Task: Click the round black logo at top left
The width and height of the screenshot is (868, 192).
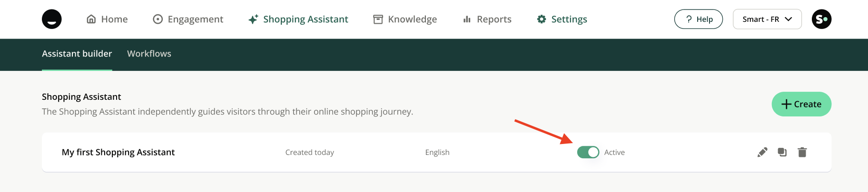Action: coord(52,19)
